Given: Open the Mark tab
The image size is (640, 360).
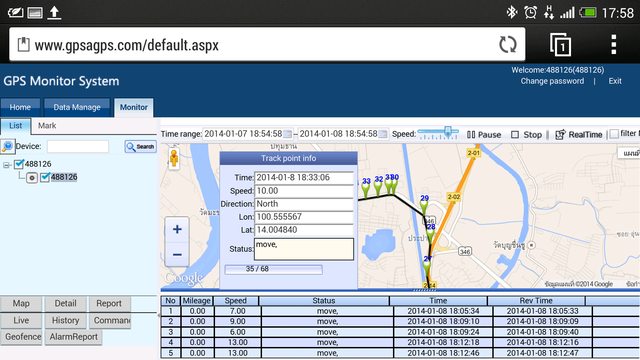Looking at the screenshot, I should click(x=47, y=126).
